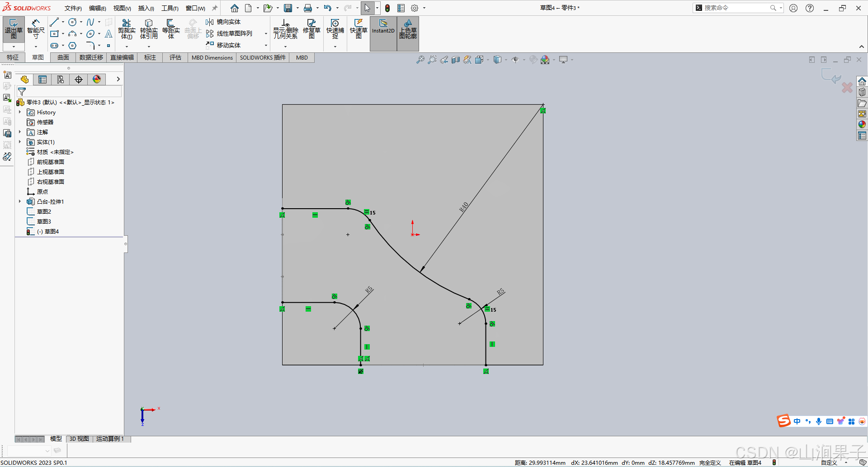Toggle Instant2D mode
Screen dimensions: 868x467
click(383, 33)
